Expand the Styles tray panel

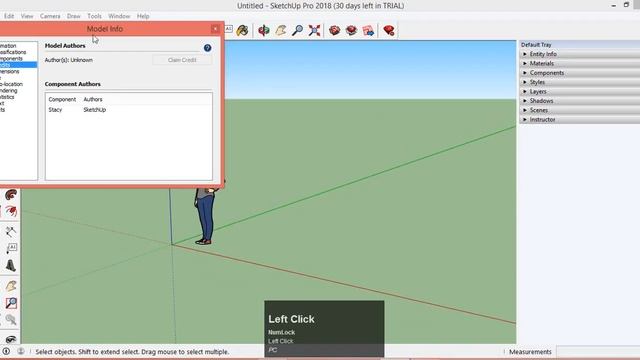(x=579, y=82)
